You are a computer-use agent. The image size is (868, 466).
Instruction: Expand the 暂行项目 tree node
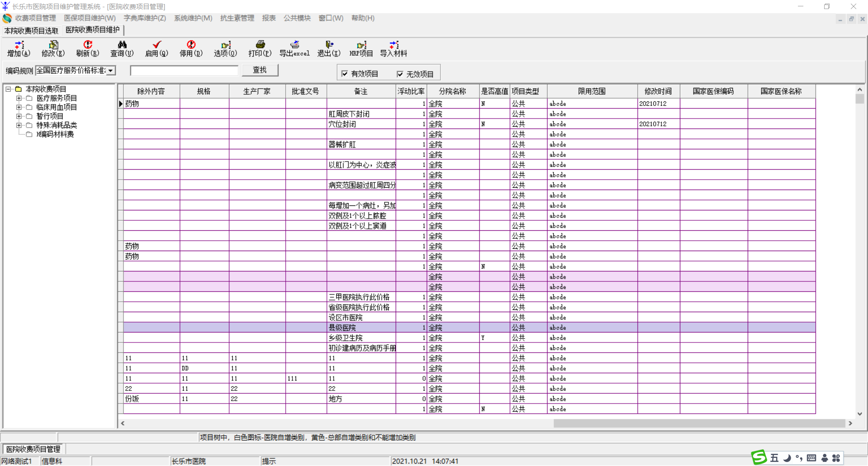[19, 116]
